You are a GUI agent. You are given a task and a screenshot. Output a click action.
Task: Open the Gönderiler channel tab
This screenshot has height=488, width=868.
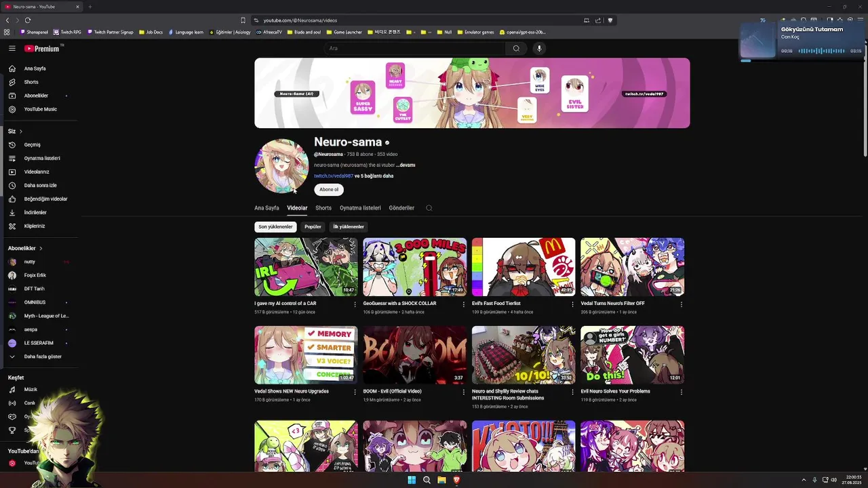pyautogui.click(x=401, y=208)
